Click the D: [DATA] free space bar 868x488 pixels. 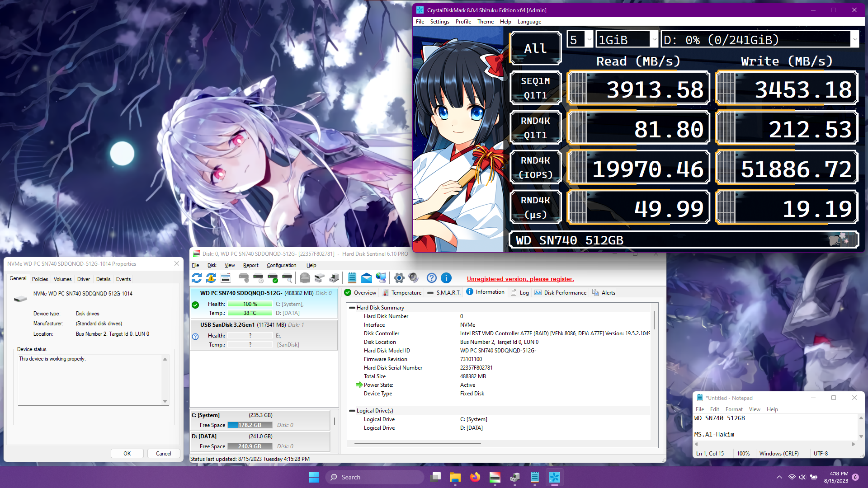tap(250, 446)
